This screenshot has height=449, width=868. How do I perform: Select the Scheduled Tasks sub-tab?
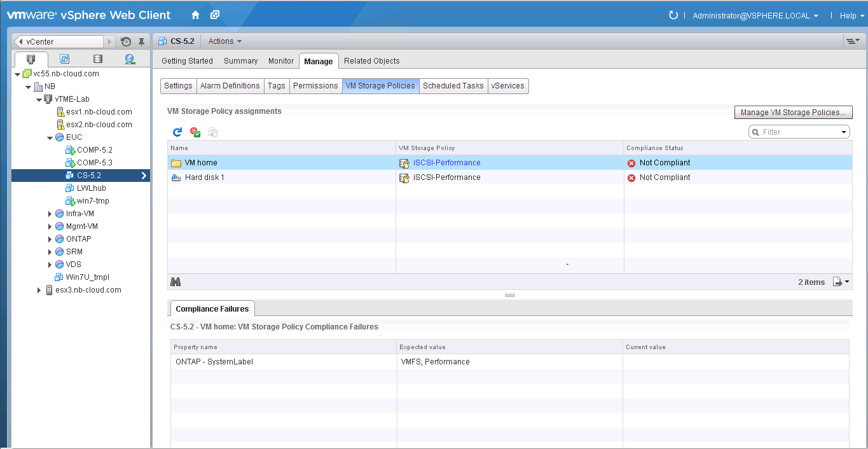click(453, 86)
